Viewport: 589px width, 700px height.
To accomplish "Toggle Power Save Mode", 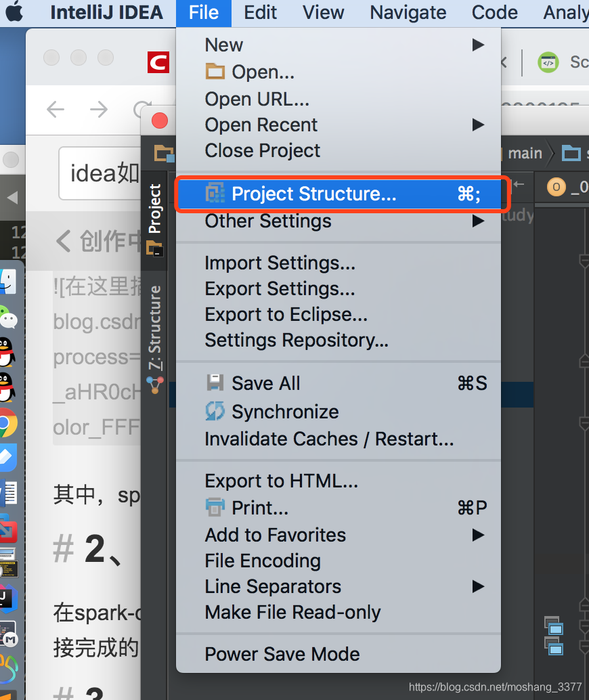I will (339, 654).
